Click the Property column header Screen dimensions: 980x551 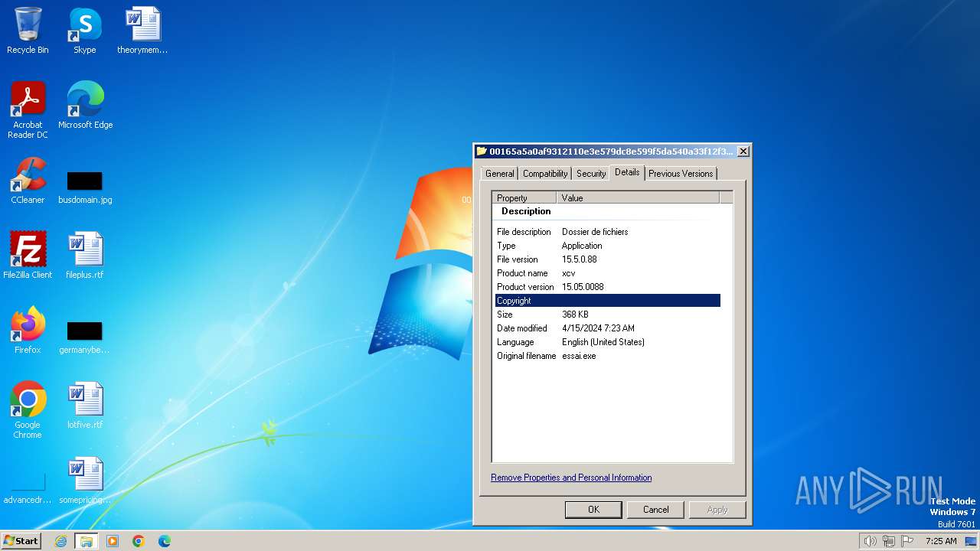tap(524, 197)
